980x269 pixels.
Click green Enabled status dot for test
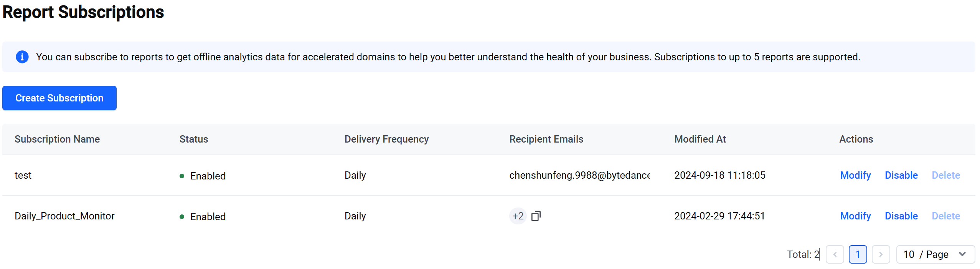[x=182, y=176]
